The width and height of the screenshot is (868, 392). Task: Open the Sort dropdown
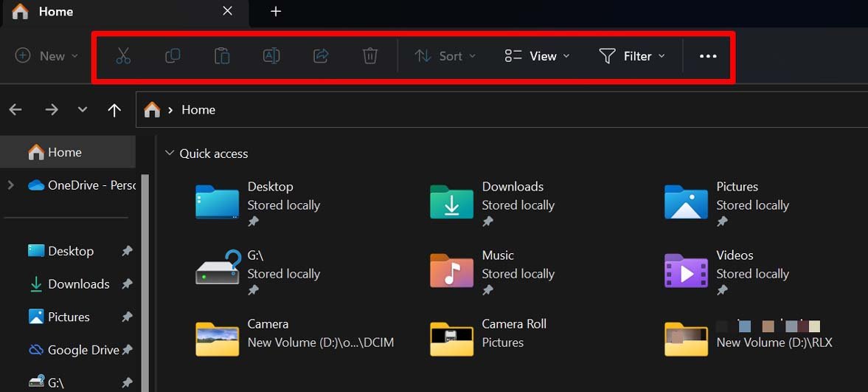click(445, 56)
